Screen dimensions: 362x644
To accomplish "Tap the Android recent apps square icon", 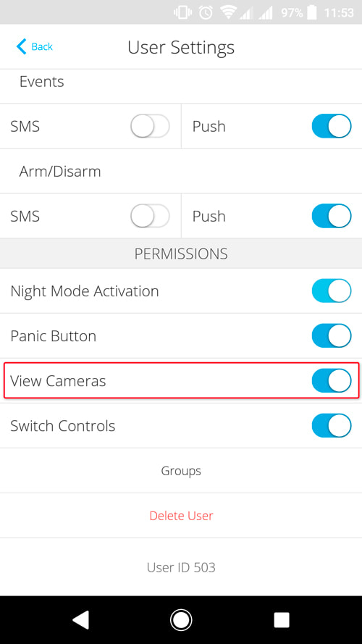I will coord(282,620).
